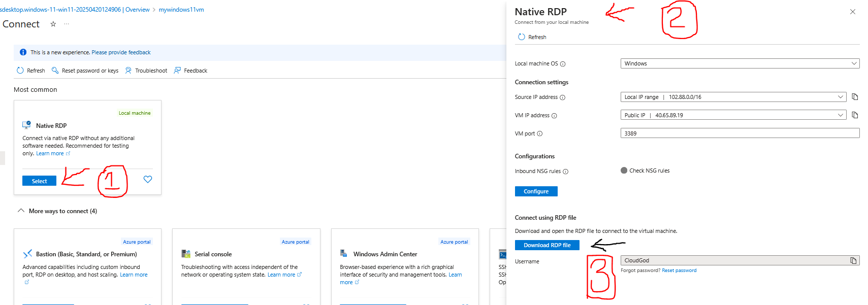868x305 pixels.
Task: Open Reset password or keys
Action: pos(85,71)
